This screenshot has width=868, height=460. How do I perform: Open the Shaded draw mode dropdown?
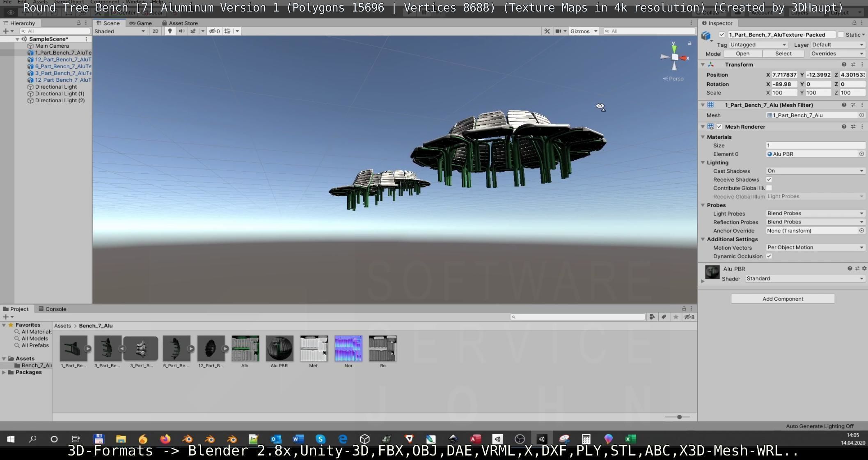pos(119,31)
